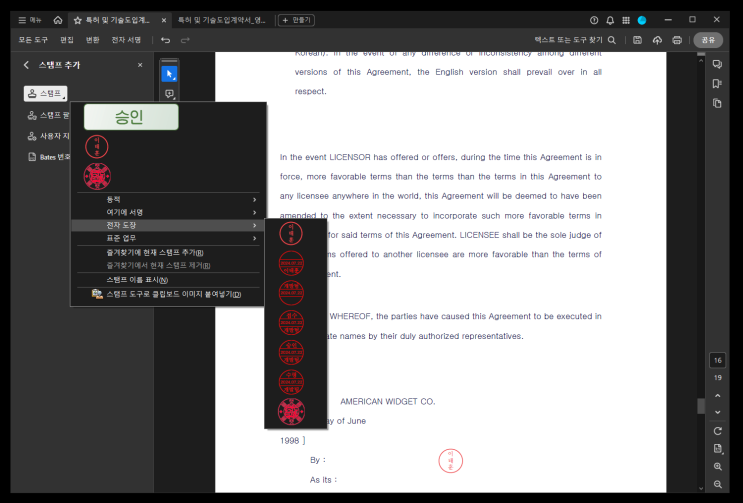The height and width of the screenshot is (503, 743).
Task: Redo the last action
Action: tap(185, 40)
